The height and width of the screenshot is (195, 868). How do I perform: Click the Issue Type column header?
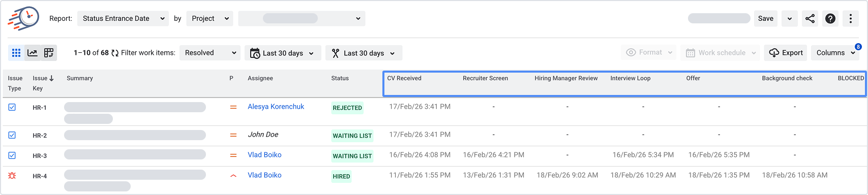(x=15, y=83)
